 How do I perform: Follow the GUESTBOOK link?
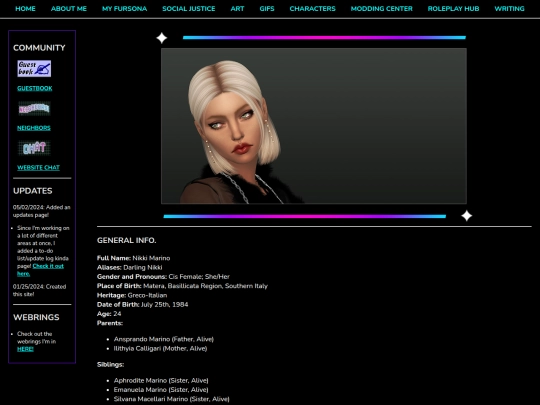click(35, 89)
